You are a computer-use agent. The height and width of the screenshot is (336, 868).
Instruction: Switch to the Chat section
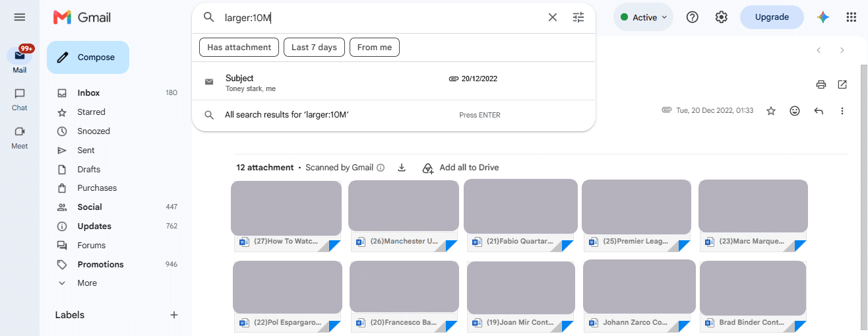coord(20,99)
